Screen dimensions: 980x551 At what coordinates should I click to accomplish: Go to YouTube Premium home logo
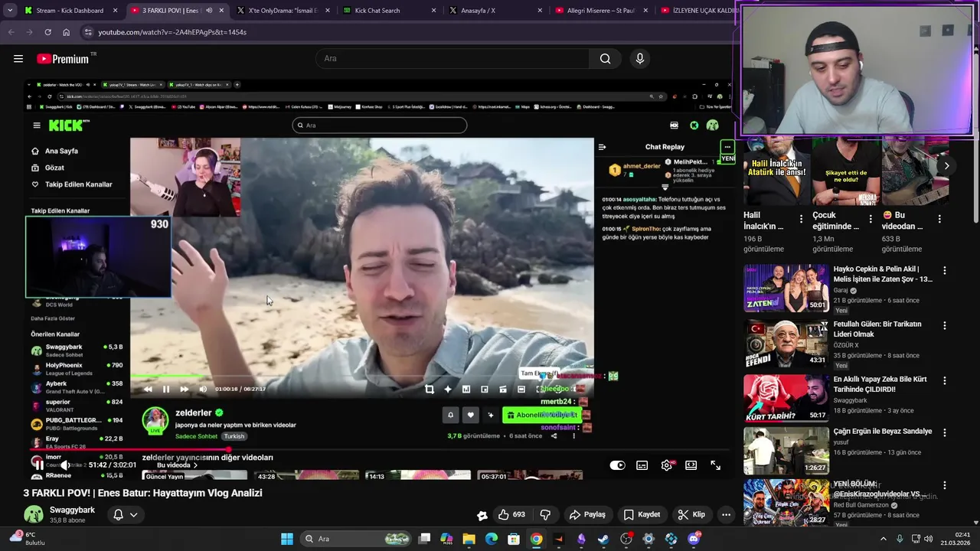click(x=63, y=59)
